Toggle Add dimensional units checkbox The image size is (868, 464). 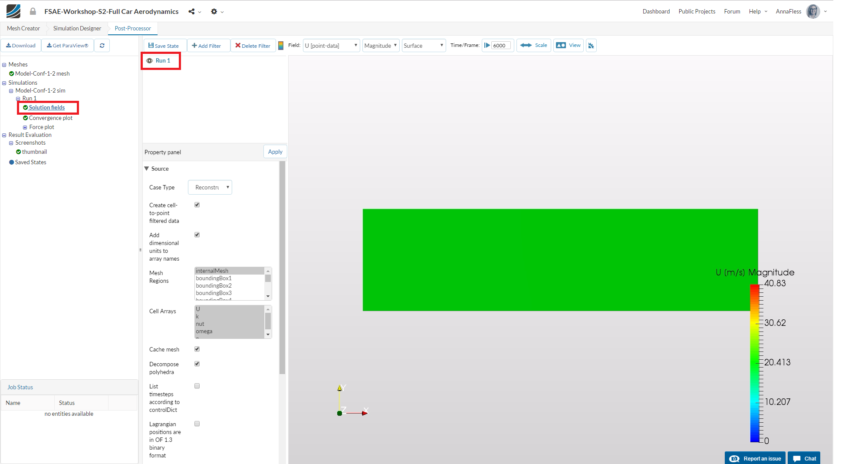click(197, 235)
